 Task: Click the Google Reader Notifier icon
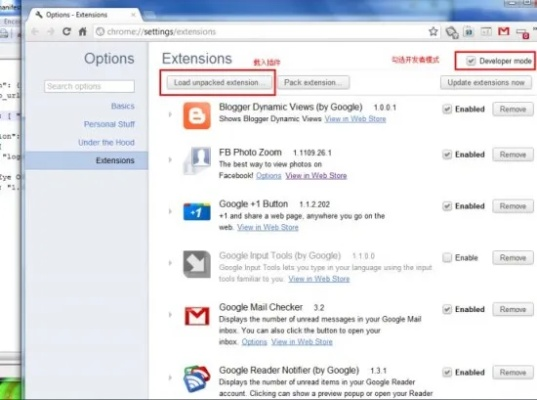[197, 378]
